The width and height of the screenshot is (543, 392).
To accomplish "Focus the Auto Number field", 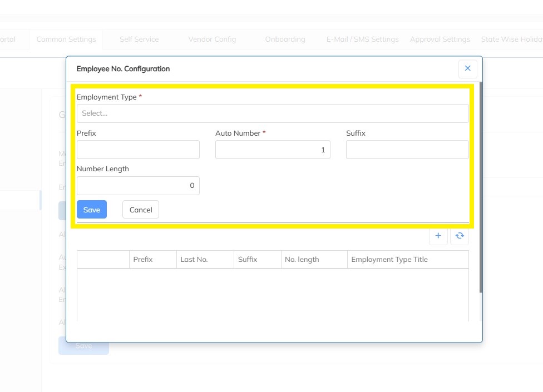I will [273, 150].
